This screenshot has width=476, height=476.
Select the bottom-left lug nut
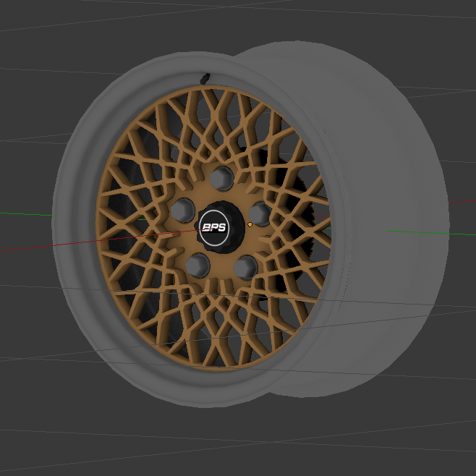click(x=198, y=265)
